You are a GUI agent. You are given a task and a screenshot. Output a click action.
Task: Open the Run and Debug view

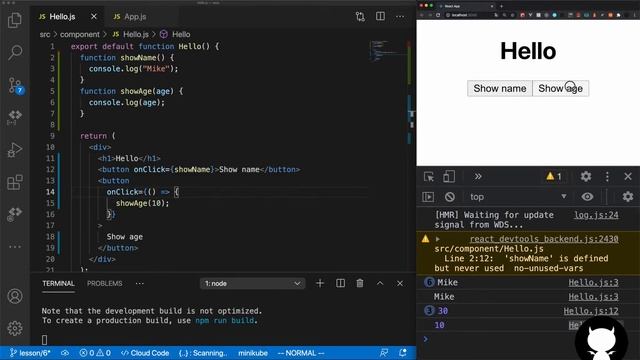[15, 150]
